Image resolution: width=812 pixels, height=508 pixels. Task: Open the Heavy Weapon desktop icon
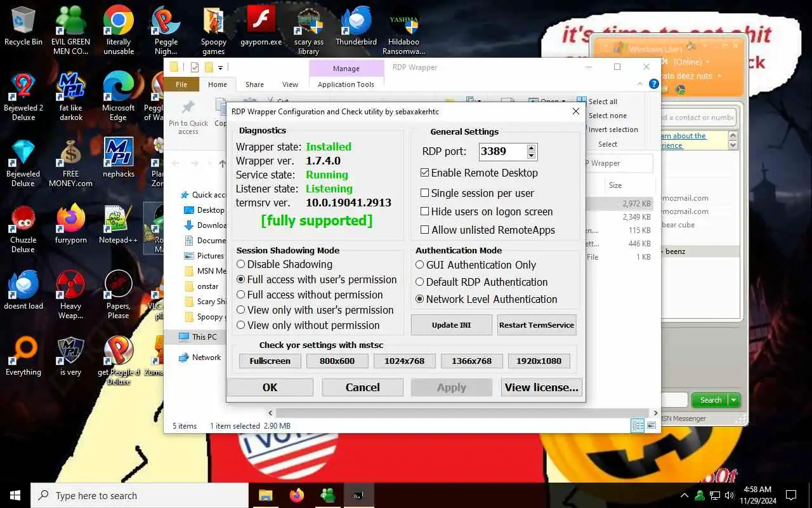tap(71, 295)
